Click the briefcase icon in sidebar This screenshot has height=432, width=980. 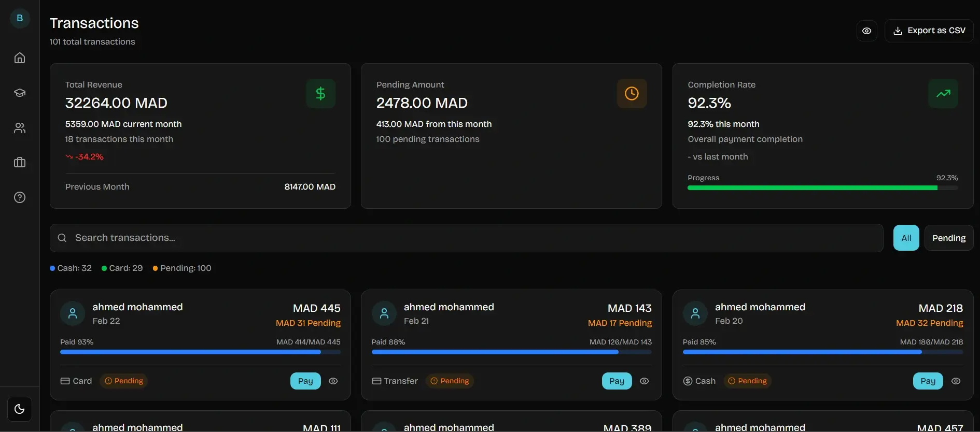tap(20, 163)
